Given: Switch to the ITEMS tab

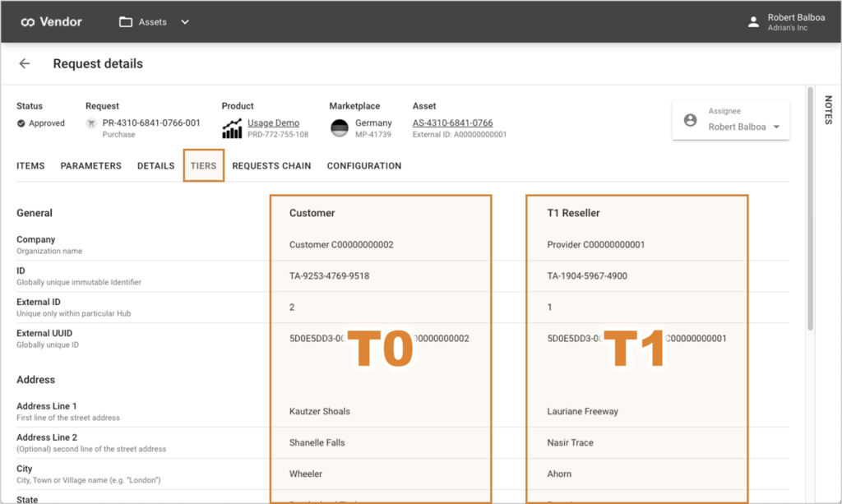Looking at the screenshot, I should pos(30,166).
